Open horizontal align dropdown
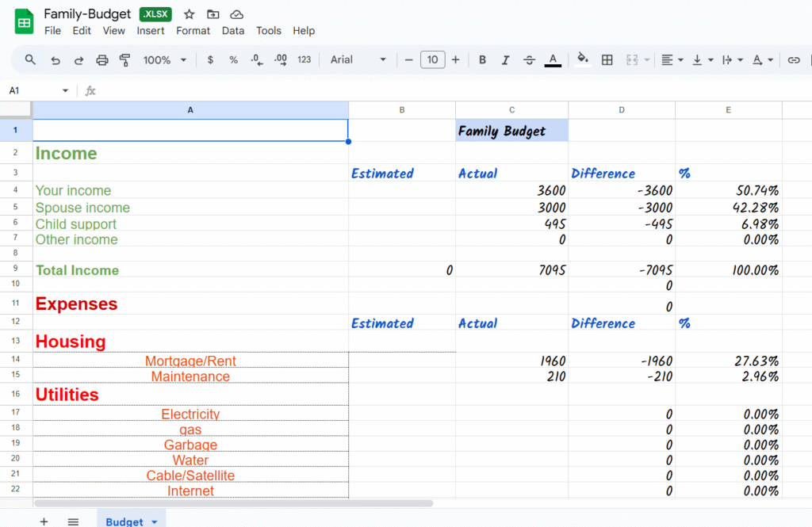The height and width of the screenshot is (527, 812). tap(672, 60)
